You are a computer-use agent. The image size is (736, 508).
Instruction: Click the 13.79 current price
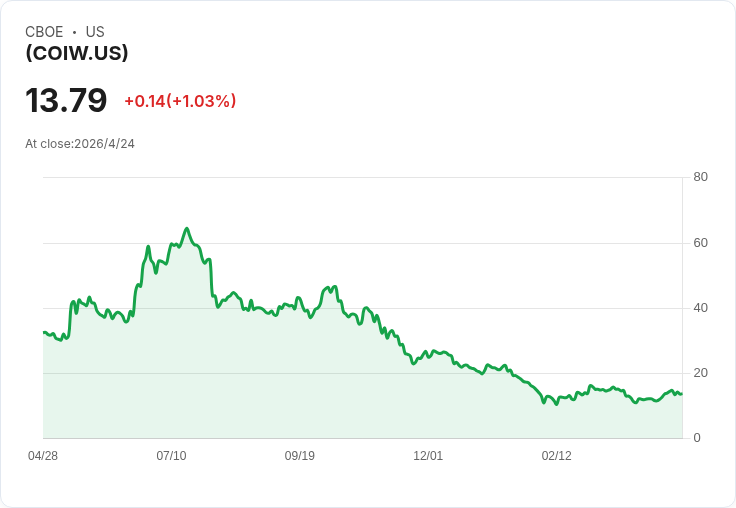pos(66,100)
